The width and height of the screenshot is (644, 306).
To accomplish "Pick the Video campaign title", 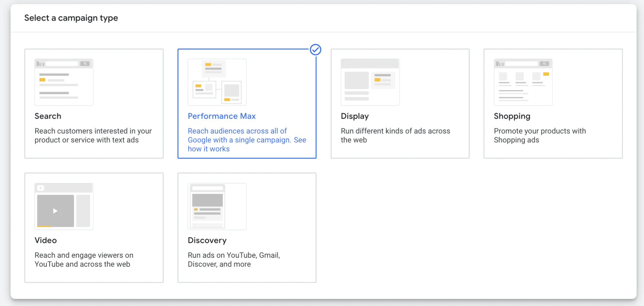I will point(45,240).
